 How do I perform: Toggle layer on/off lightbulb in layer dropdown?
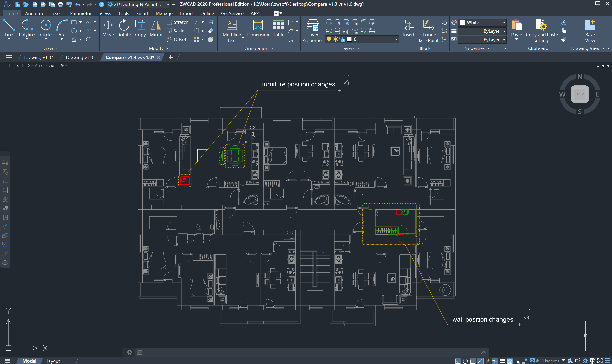329,39
